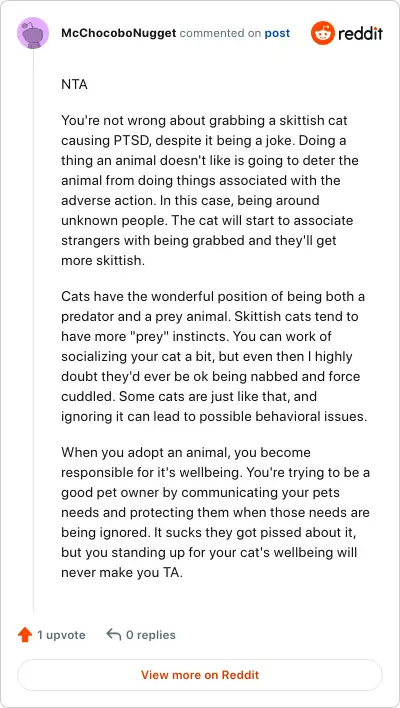The height and width of the screenshot is (708, 400).
Task: Click McChocoboNugget's purple avatar icon
Action: click(33, 33)
